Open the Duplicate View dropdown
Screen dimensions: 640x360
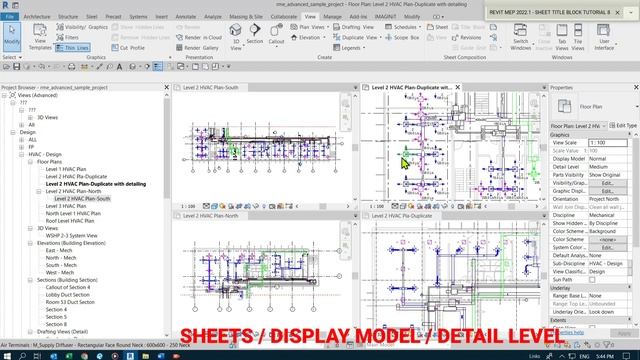coord(357,37)
